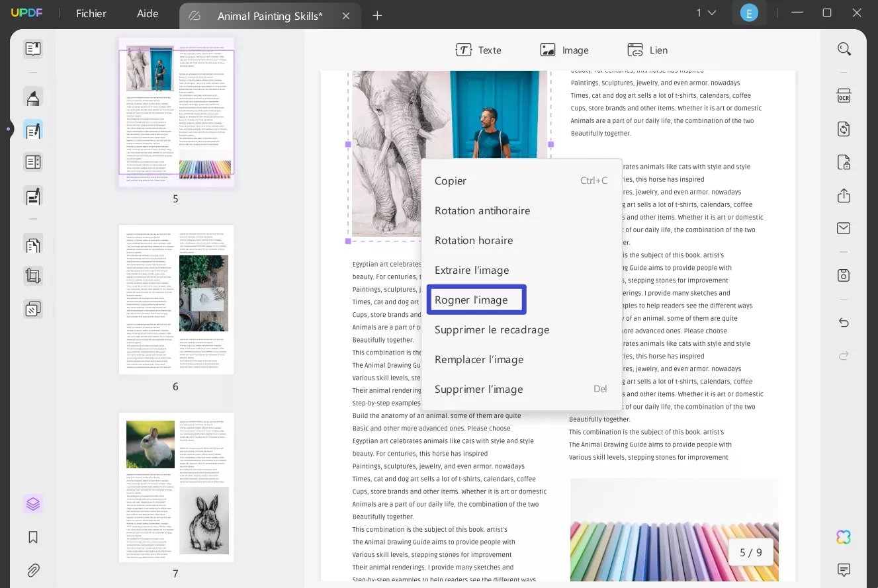878x588 pixels.
Task: Click the Share/export upload icon
Action: 844,196
